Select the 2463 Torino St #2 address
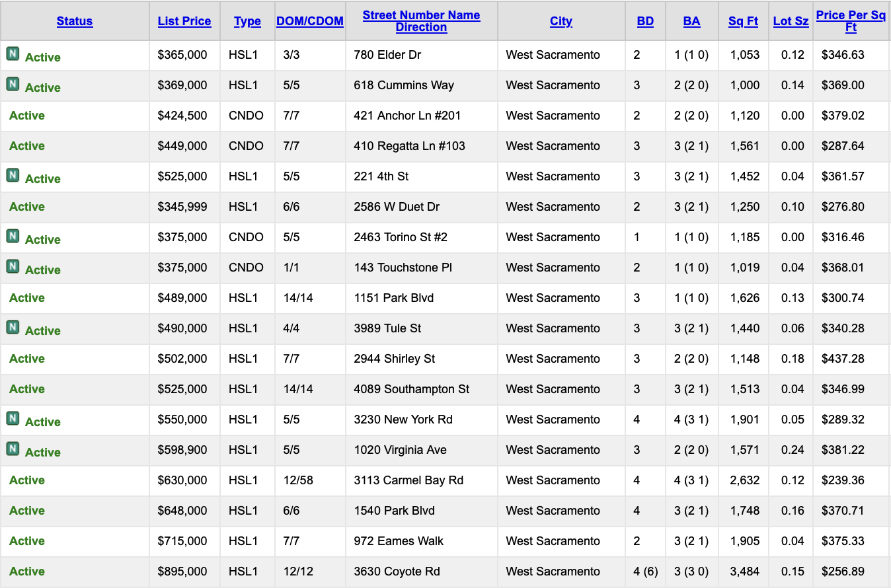891x588 pixels. (x=401, y=237)
